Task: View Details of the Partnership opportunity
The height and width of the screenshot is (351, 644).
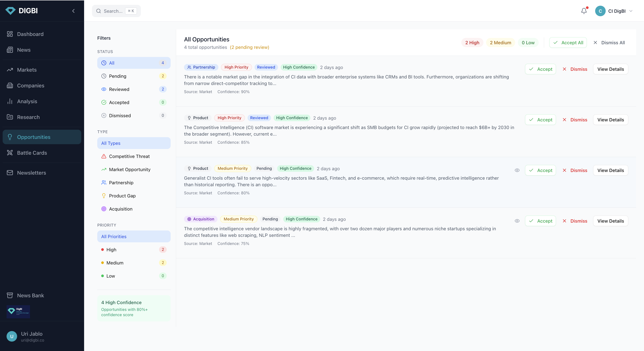Action: click(610, 69)
